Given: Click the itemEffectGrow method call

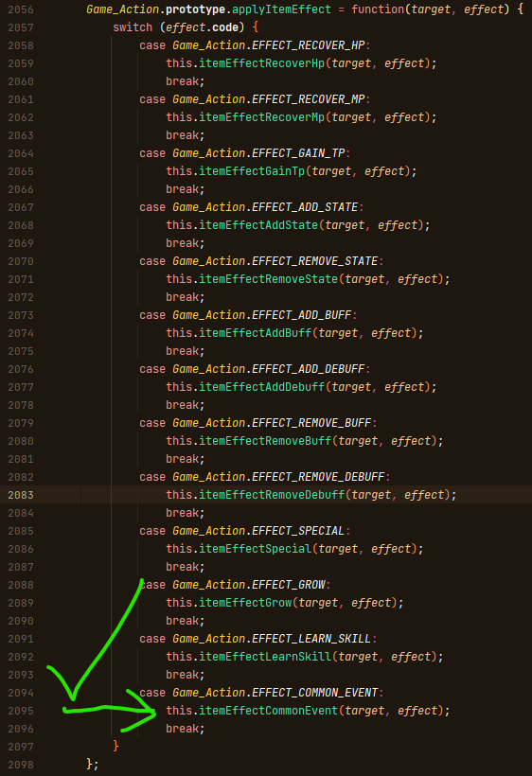Looking at the screenshot, I should 245,603.
